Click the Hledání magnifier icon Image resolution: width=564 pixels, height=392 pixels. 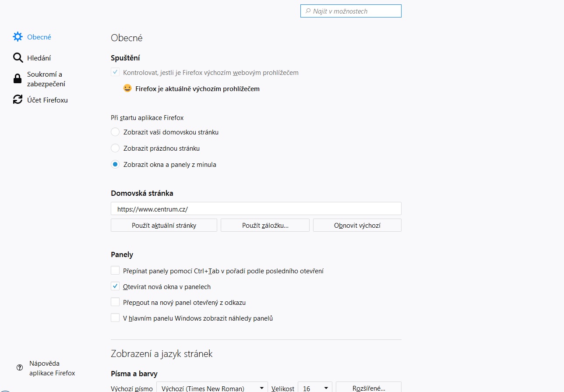point(18,58)
